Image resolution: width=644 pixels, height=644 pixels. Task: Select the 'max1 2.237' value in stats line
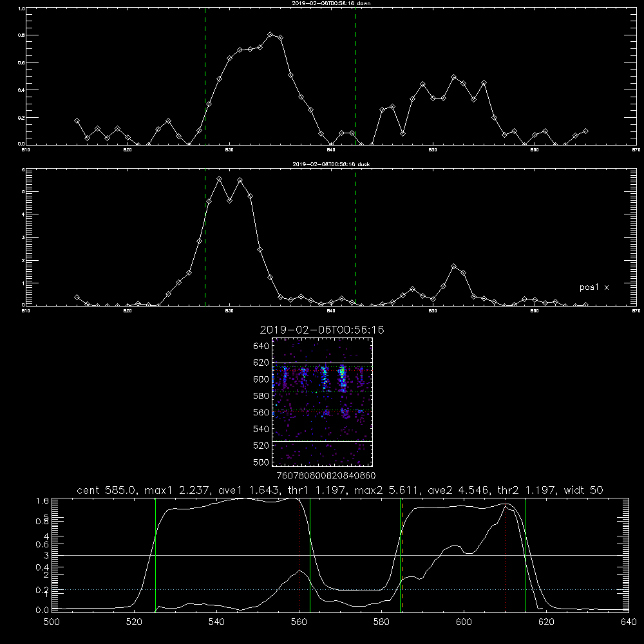tap(176, 490)
